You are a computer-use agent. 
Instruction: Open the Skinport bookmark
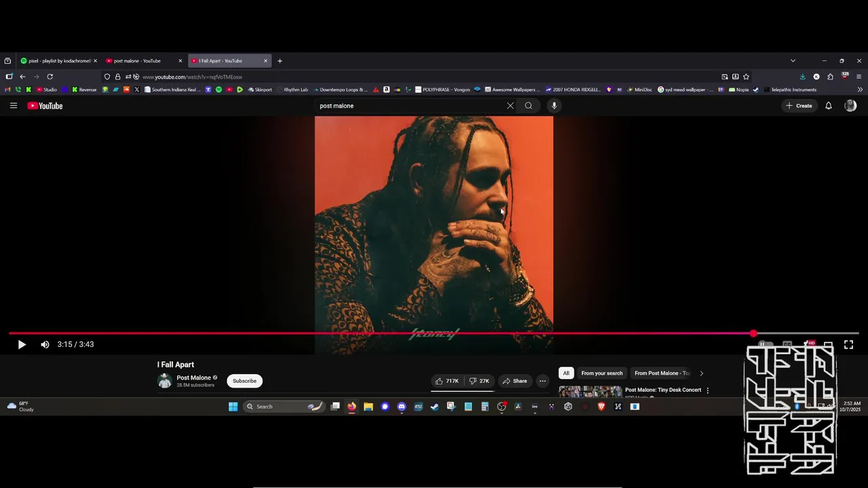[260, 89]
